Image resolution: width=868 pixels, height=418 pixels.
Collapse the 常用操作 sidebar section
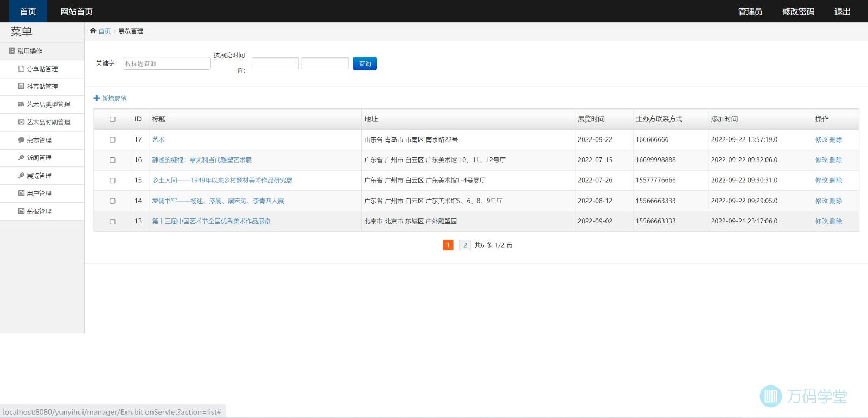coord(42,51)
